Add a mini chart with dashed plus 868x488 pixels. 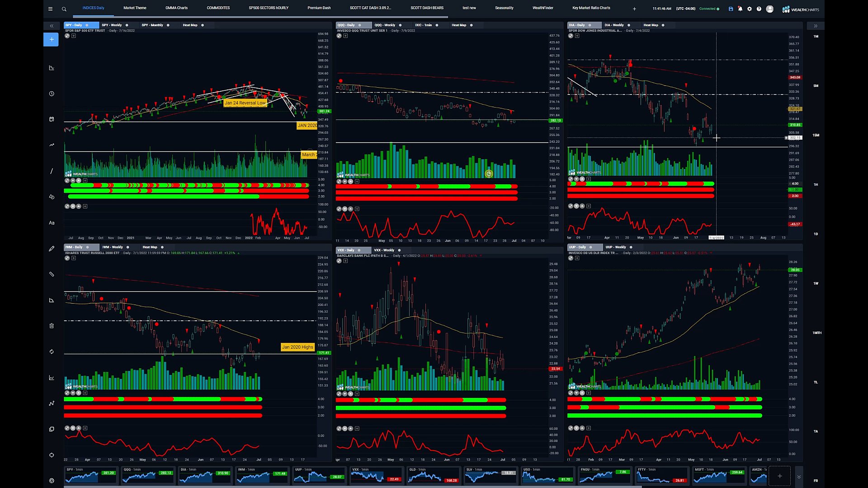(x=779, y=476)
